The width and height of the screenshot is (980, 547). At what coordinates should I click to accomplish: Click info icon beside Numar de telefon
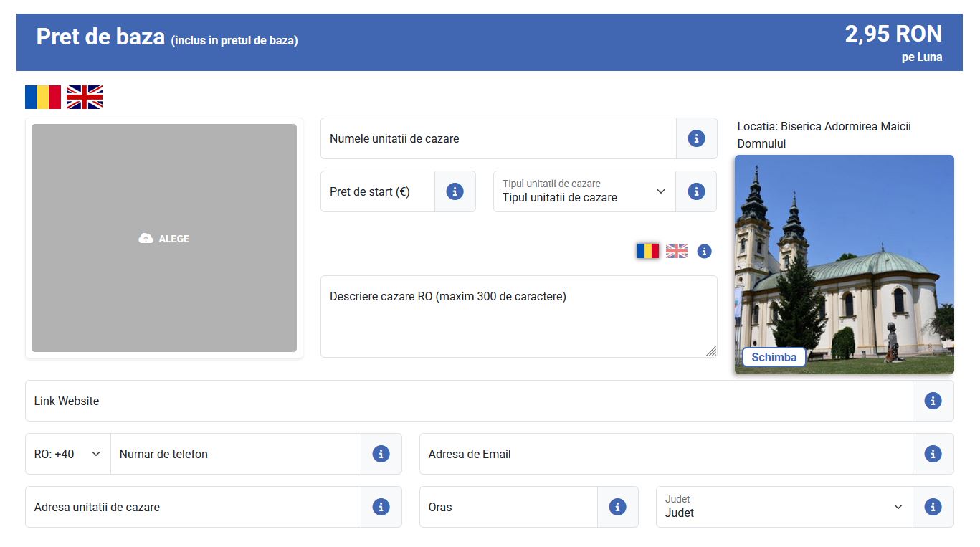381,454
